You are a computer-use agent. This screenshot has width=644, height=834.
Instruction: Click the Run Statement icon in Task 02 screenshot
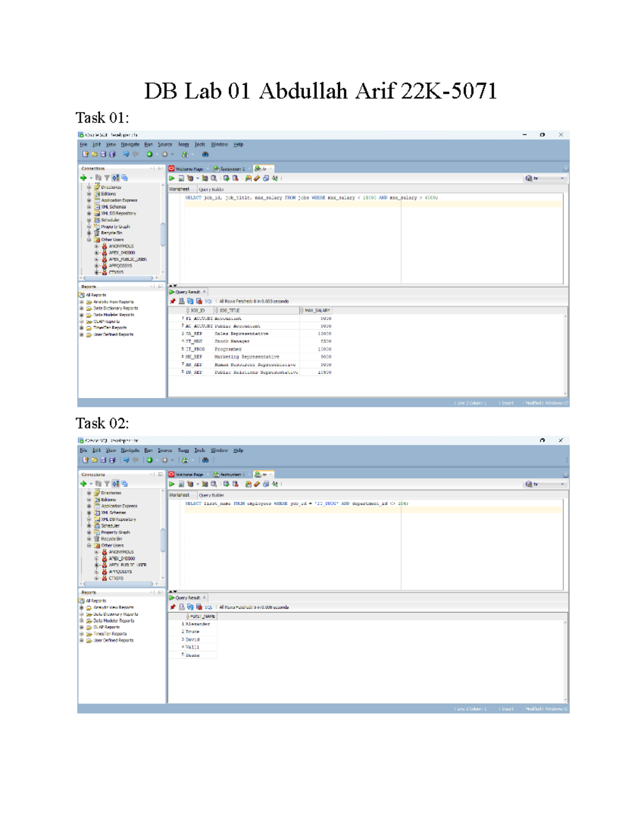coord(172,484)
